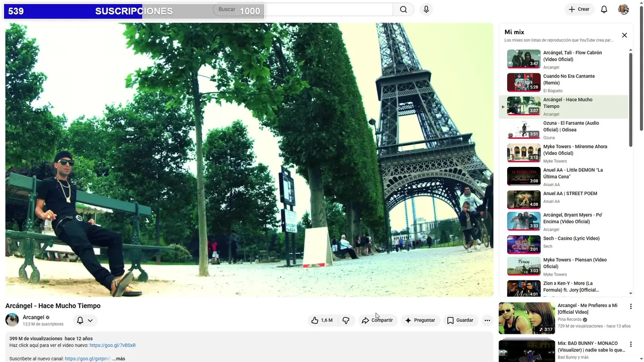Open options for Mix: BAD BUNNY - MONACO
This screenshot has width=644, height=362.
point(630,344)
